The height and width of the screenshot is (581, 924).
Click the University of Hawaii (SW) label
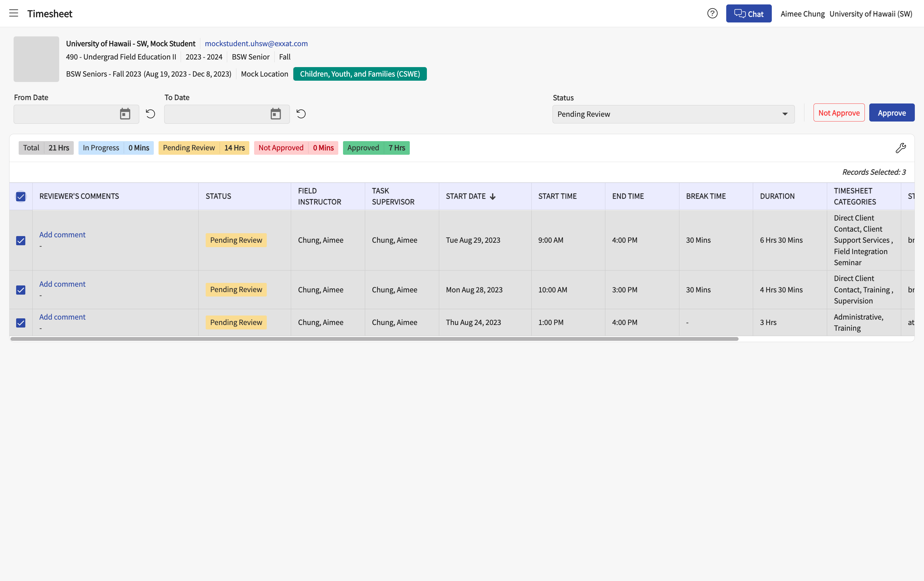point(871,14)
